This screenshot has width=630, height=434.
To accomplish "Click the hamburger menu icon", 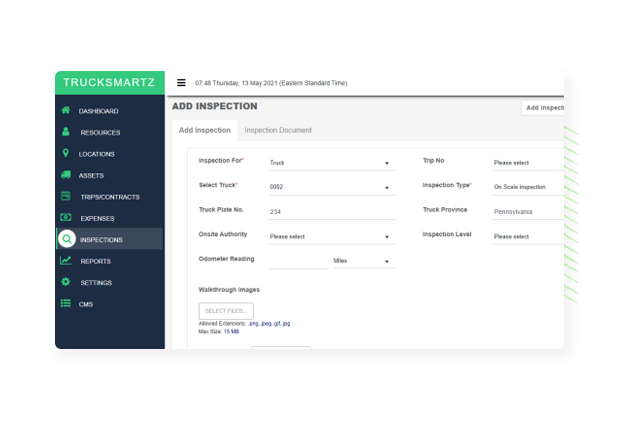I will [181, 83].
